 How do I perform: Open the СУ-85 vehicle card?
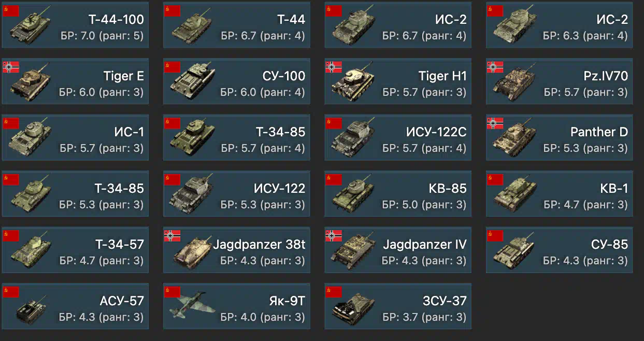pyautogui.click(x=560, y=250)
